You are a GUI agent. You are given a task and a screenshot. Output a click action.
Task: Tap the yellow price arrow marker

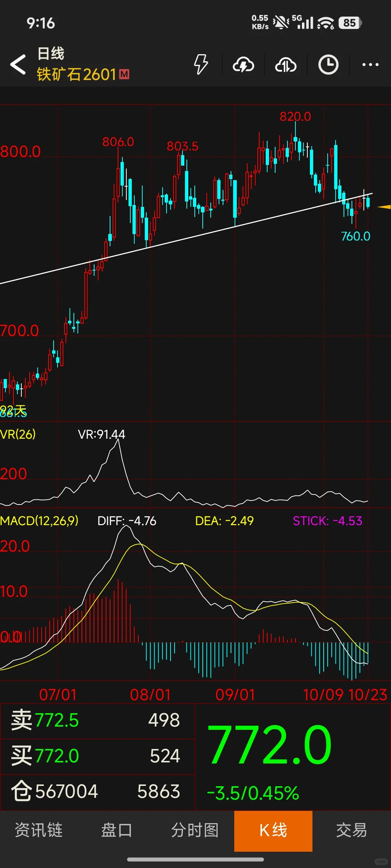point(384,207)
